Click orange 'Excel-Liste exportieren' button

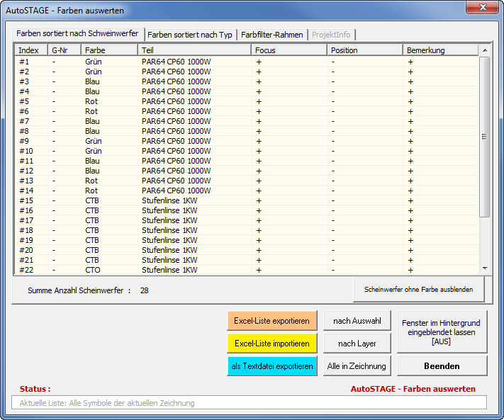(x=272, y=321)
